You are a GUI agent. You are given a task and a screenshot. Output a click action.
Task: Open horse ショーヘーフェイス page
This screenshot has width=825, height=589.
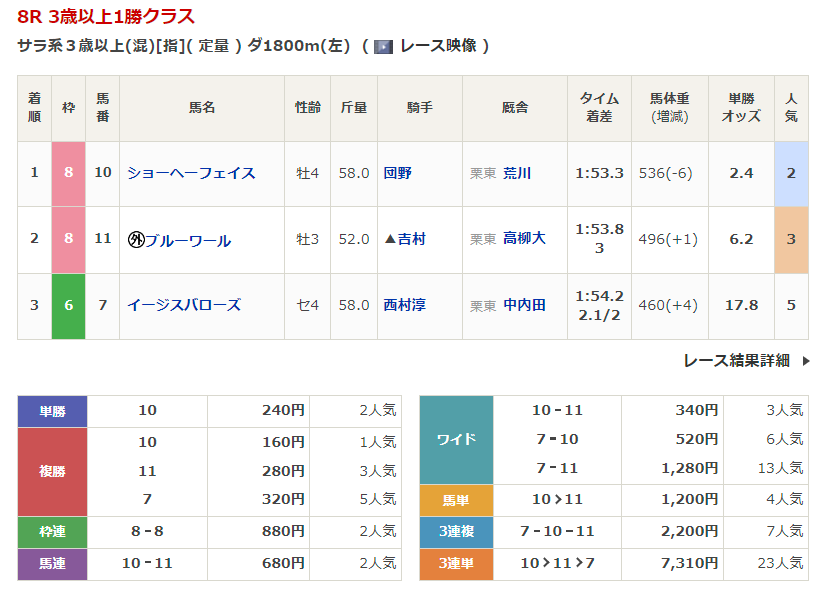191,173
